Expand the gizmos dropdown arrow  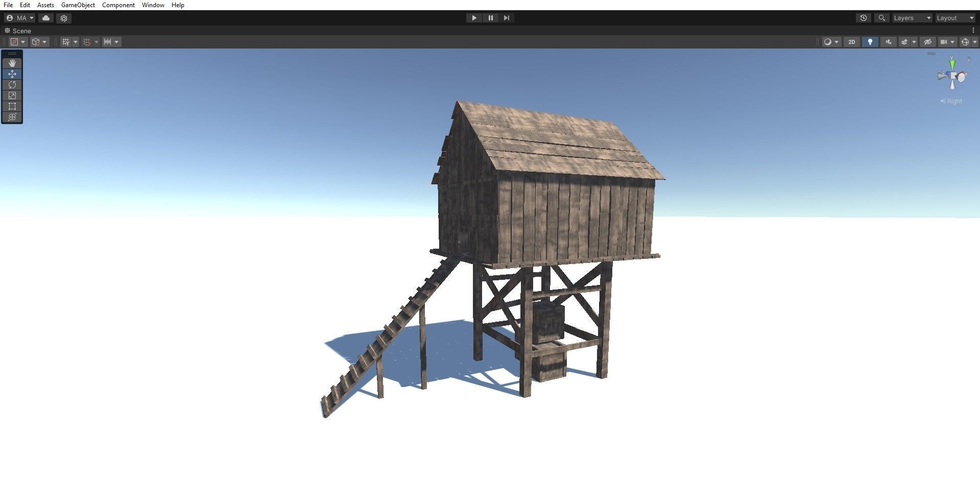click(974, 42)
